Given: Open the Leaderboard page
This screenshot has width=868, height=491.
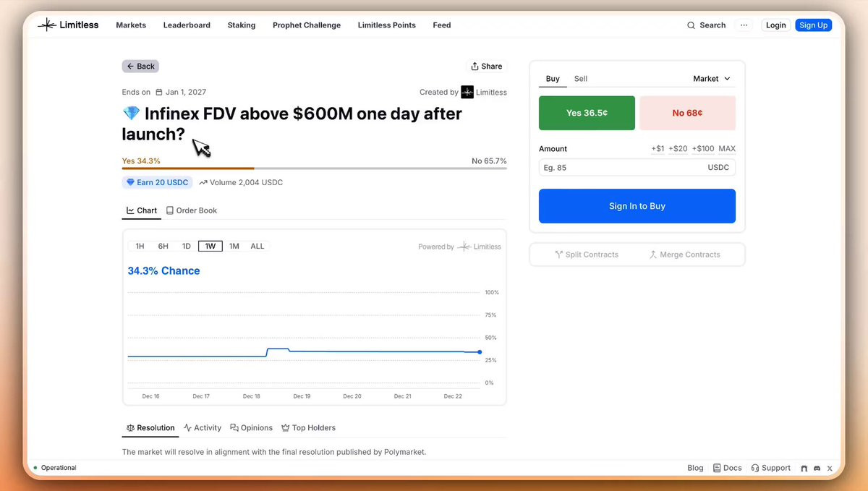Looking at the screenshot, I should point(187,25).
